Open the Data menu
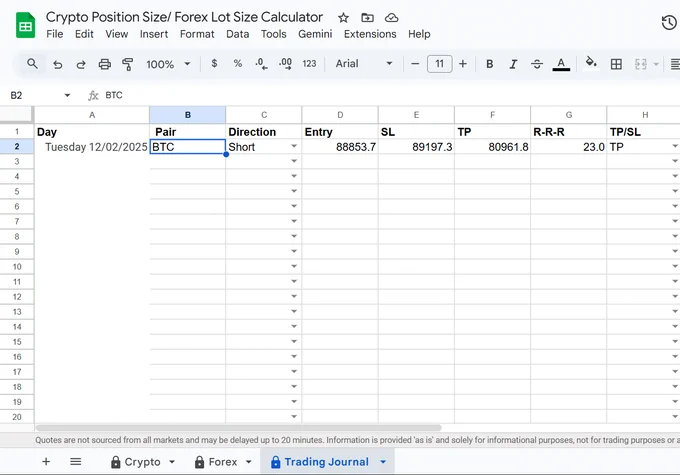Screen dimensions: 680x475 [238, 34]
